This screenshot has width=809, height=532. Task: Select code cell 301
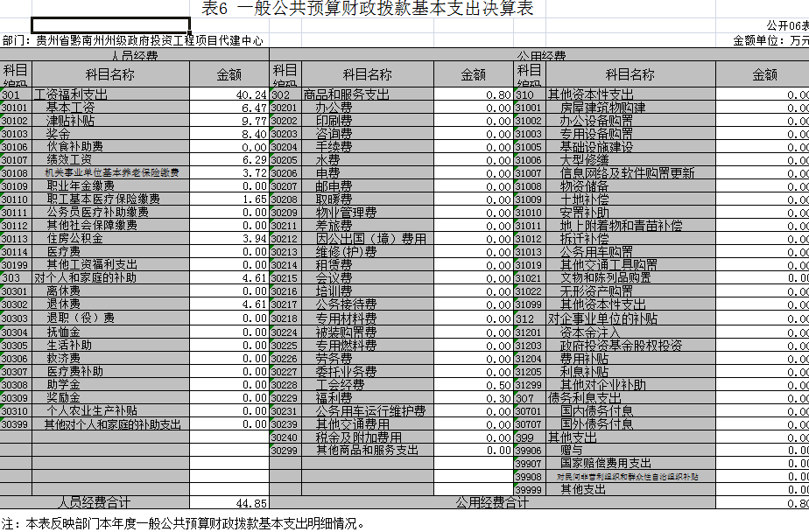pos(16,94)
